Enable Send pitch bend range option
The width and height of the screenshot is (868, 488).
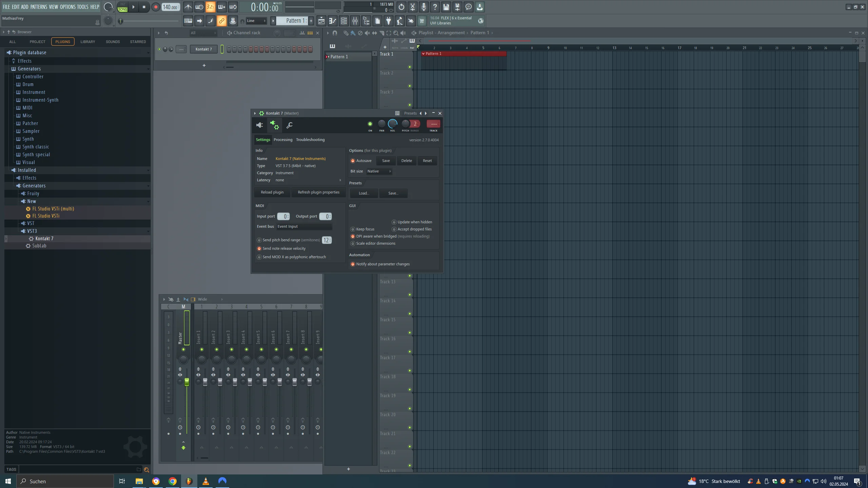(259, 240)
